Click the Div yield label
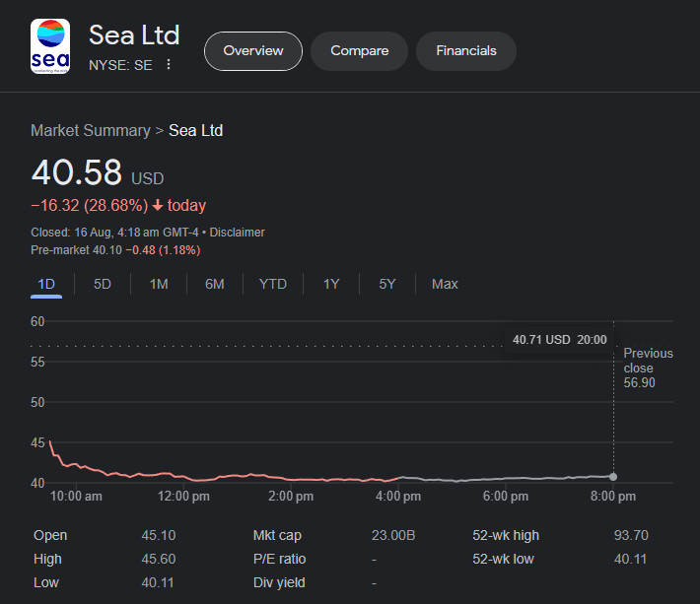This screenshot has width=700, height=604. tap(279, 582)
